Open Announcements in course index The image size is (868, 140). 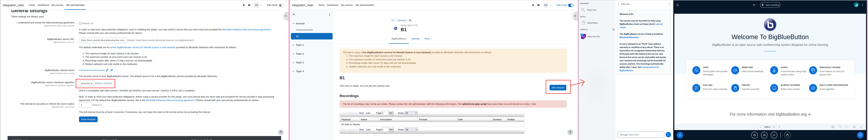[x=304, y=30]
